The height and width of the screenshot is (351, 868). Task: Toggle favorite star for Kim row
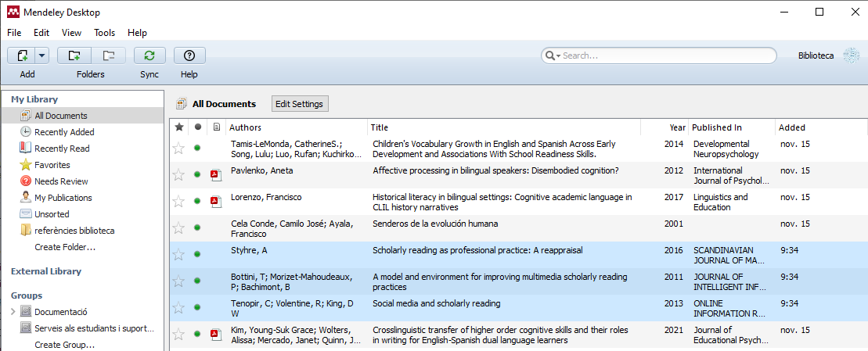178,335
